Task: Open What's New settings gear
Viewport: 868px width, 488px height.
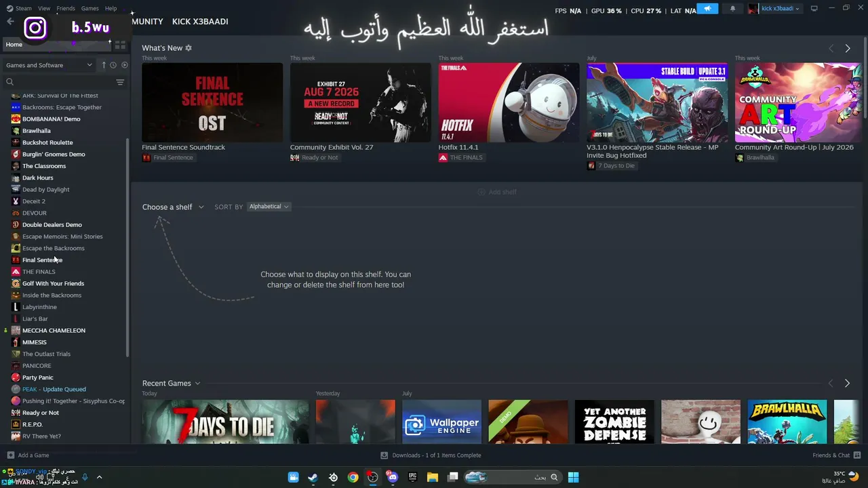Action: coord(189,48)
